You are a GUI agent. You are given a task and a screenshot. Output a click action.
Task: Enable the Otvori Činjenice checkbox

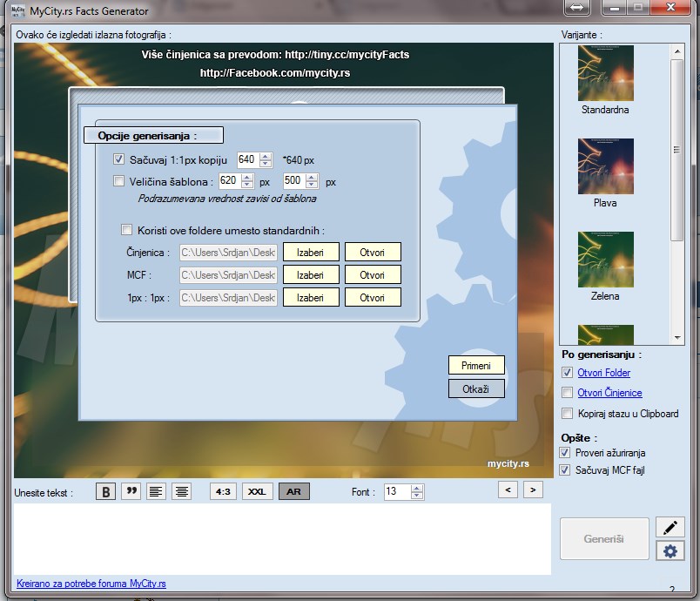567,392
